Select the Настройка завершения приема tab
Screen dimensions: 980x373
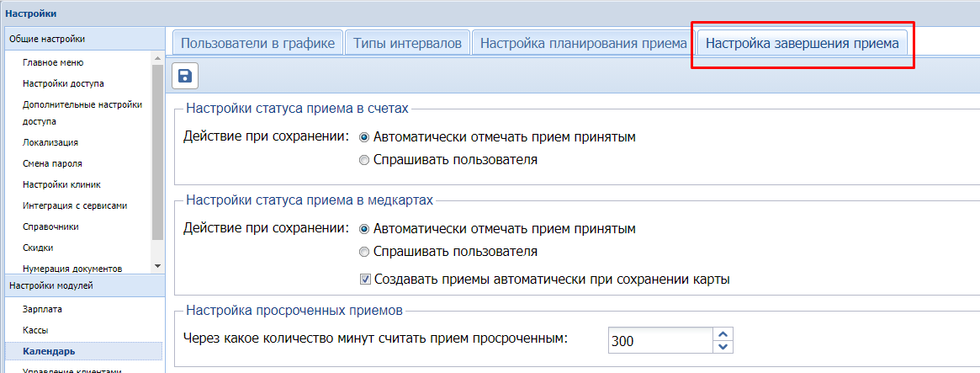[803, 44]
